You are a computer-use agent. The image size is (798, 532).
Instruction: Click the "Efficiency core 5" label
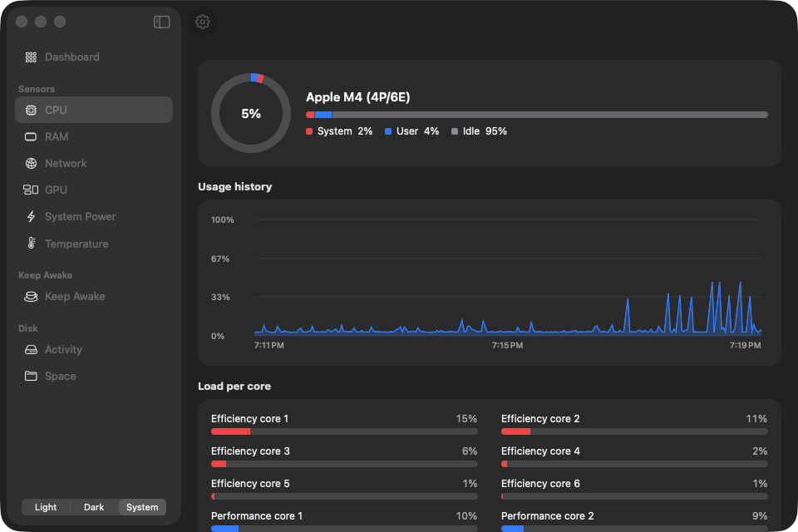[x=250, y=484]
